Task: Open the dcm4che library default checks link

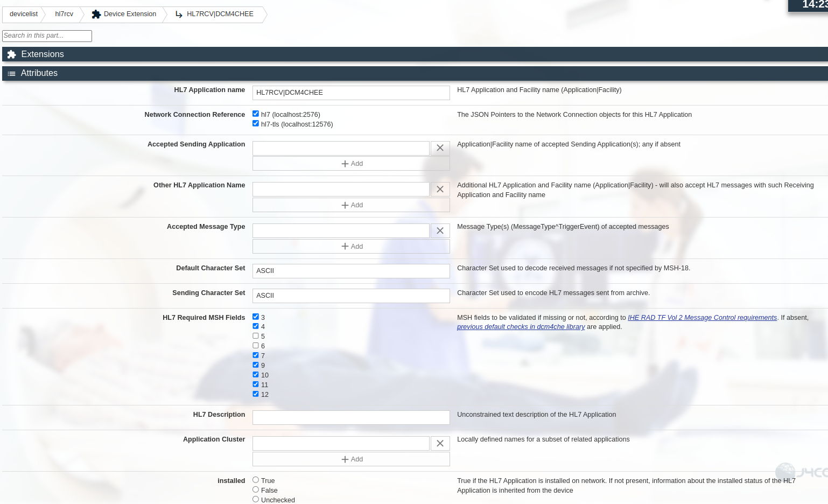Action: coord(521,327)
